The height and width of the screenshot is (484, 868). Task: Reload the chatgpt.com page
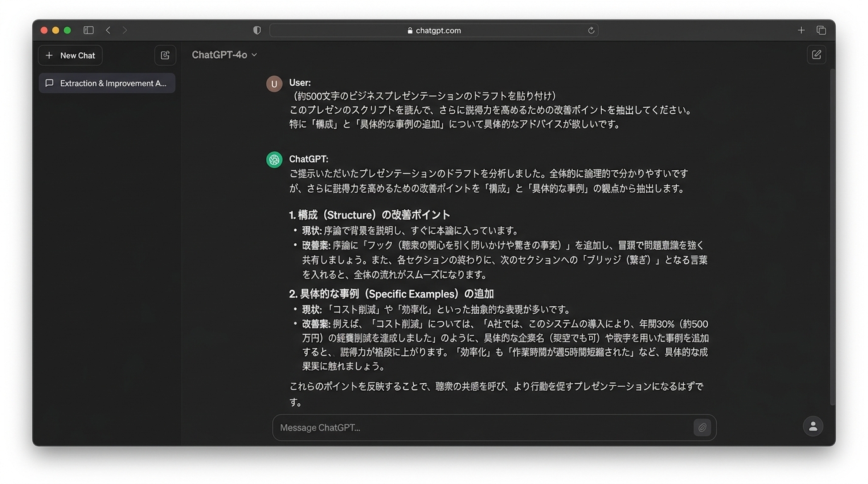(x=591, y=30)
